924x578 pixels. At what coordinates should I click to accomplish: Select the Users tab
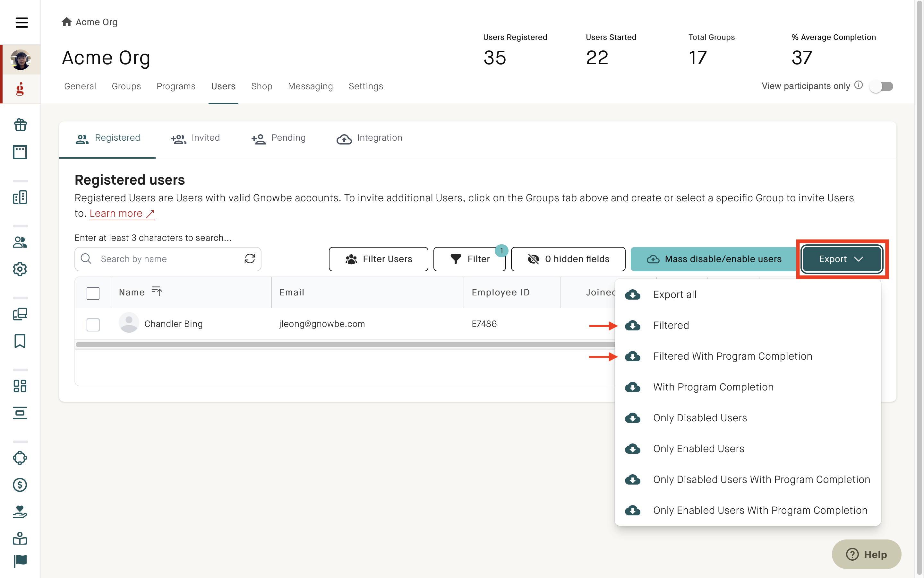[223, 86]
